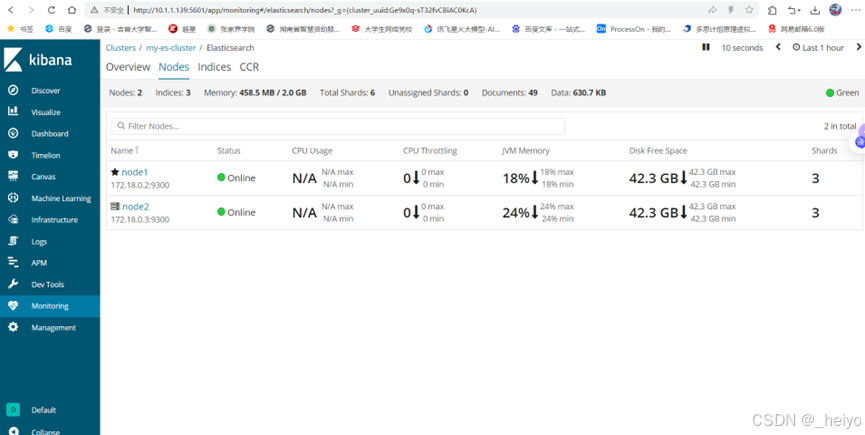Switch to the Indices tab
865x435 pixels.
pos(215,67)
